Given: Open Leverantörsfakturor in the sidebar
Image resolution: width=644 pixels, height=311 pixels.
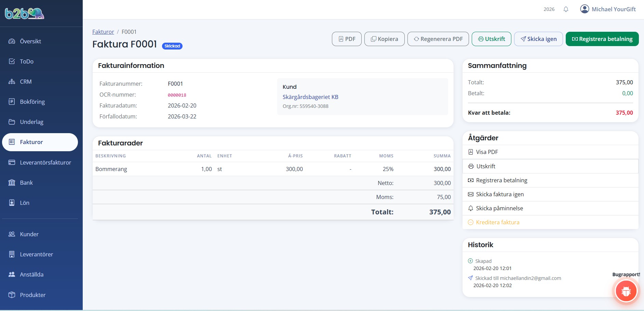Looking at the screenshot, I should coord(45,162).
